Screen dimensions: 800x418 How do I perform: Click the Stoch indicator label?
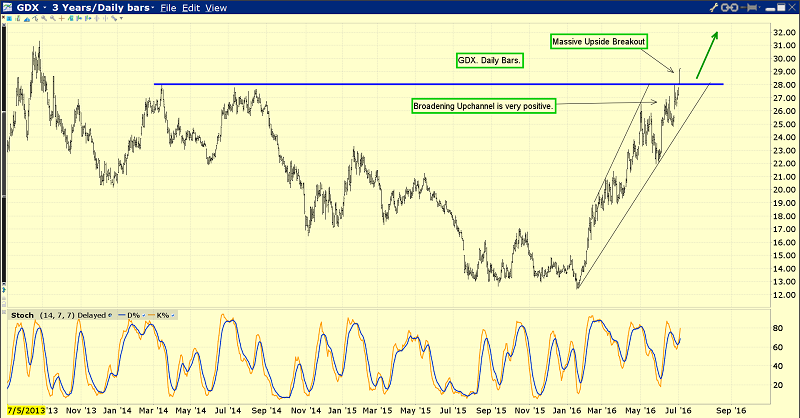click(19, 315)
